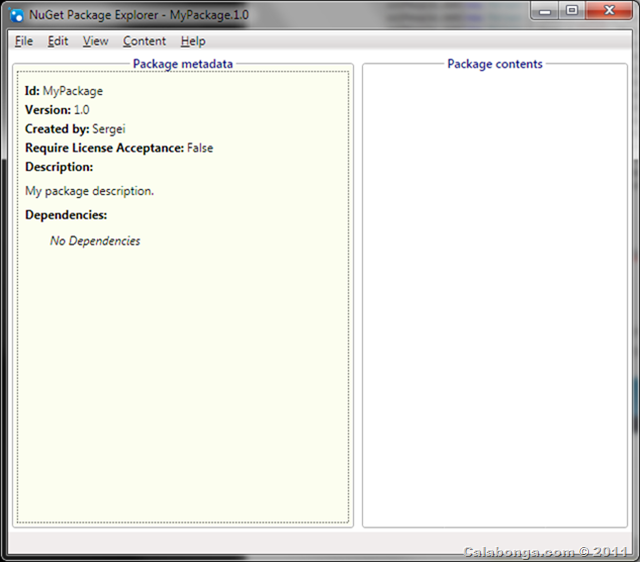This screenshot has width=640, height=562.
Task: Click the 'Description:' label
Action: (x=59, y=167)
